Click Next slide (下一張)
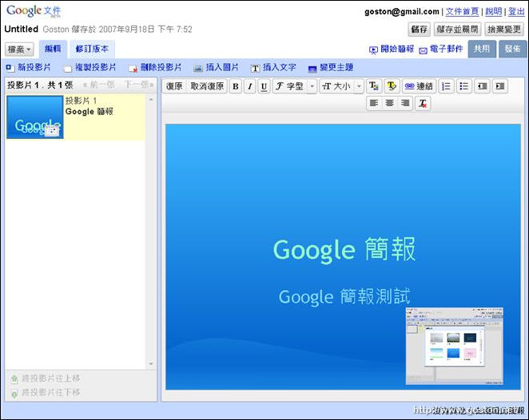Image resolution: width=529 pixels, height=420 pixels. (x=139, y=85)
